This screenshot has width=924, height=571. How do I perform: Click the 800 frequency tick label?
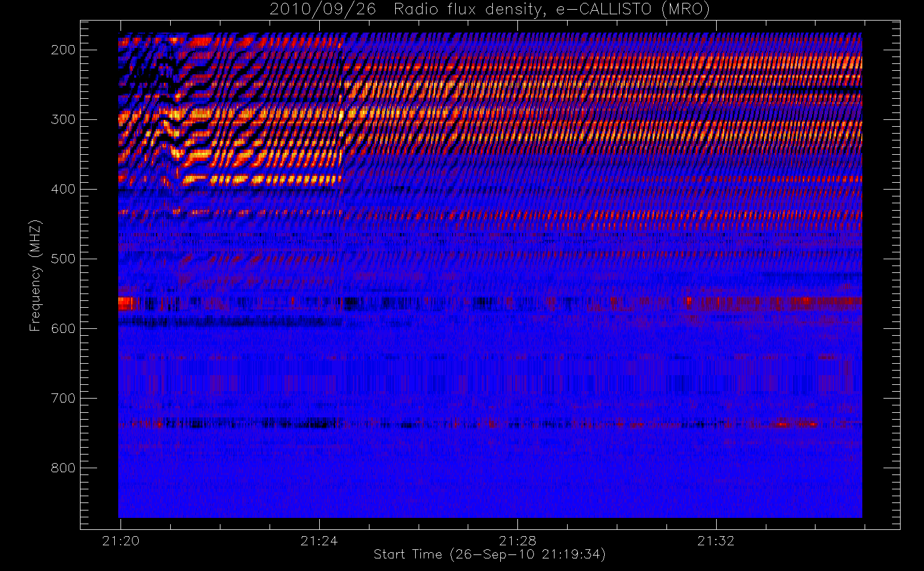63,468
